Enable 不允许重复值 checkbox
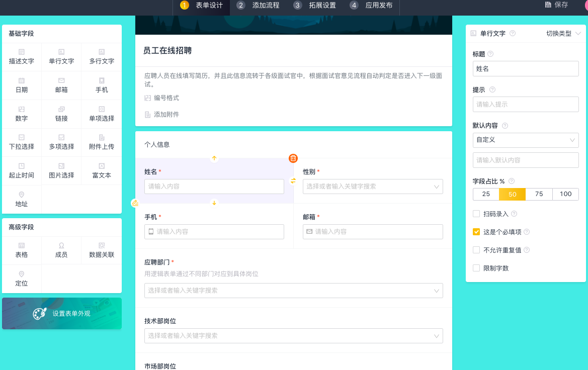The height and width of the screenshot is (370, 588). [x=476, y=250]
